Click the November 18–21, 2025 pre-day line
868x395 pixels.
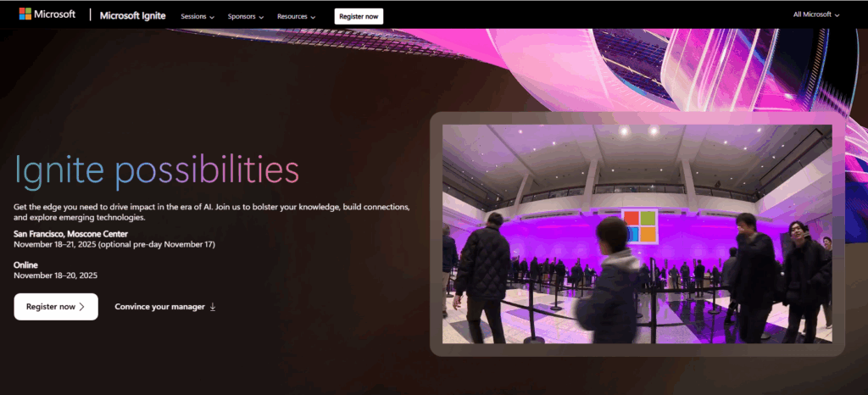coord(114,244)
